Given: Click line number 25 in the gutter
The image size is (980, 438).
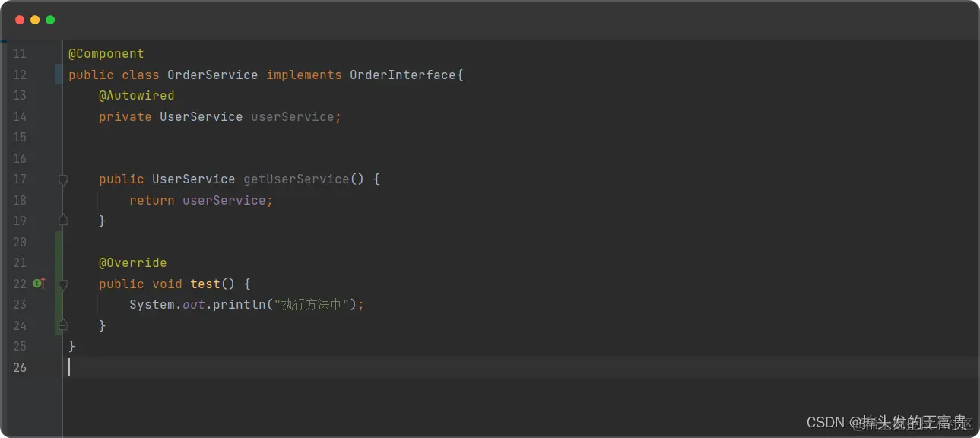Looking at the screenshot, I should pyautogui.click(x=20, y=347).
